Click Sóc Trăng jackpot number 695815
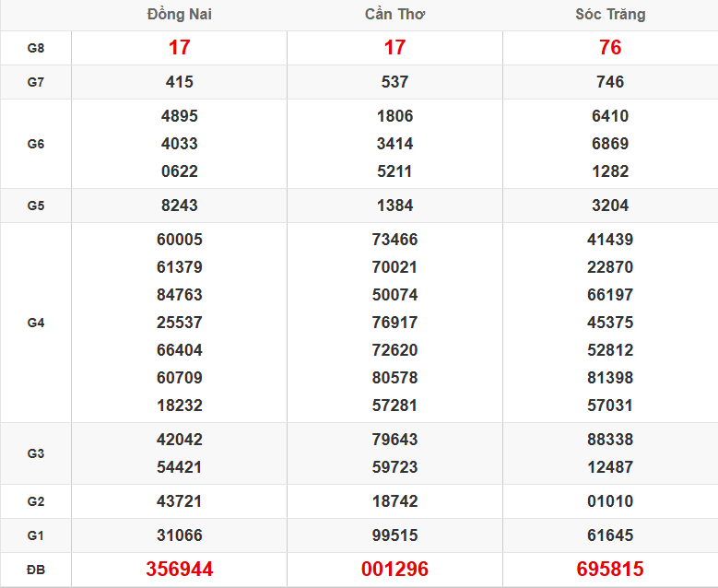 (x=610, y=570)
